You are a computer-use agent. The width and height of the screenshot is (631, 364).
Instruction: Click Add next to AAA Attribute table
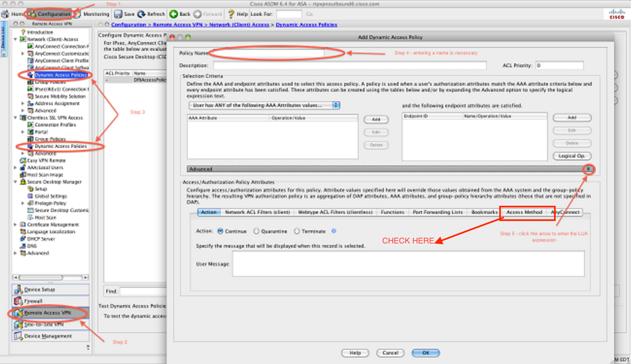point(376,119)
